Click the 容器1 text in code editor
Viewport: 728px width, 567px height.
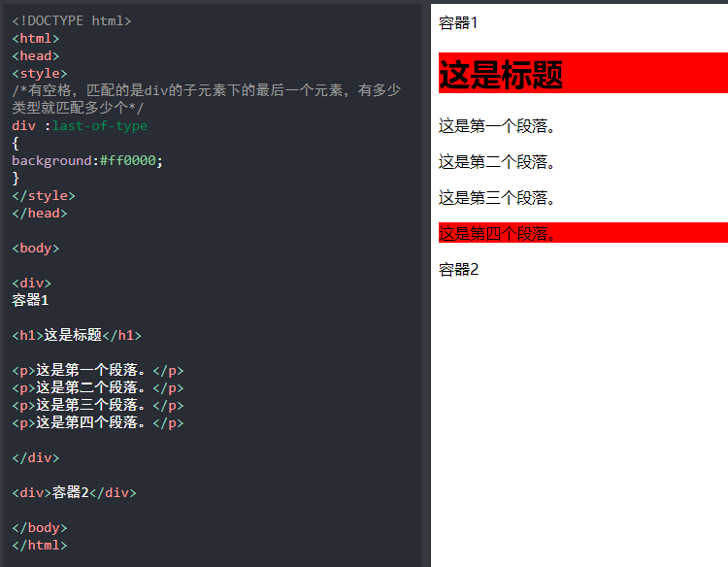(x=30, y=300)
